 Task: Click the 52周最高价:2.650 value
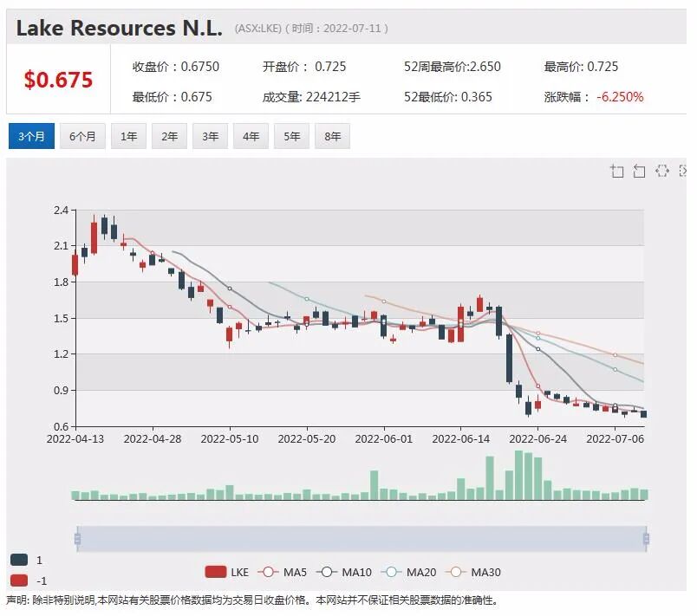coord(452,67)
